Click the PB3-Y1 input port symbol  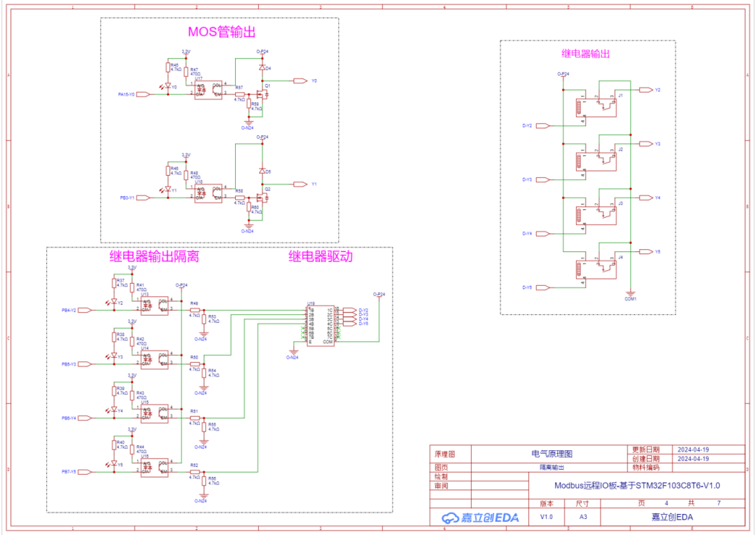click(143, 197)
